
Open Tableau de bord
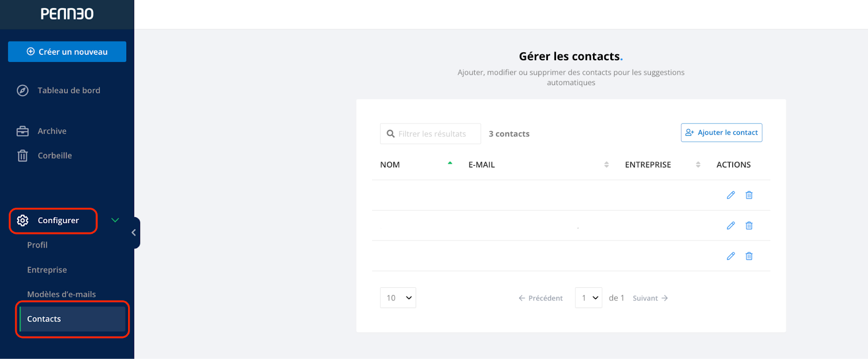[69, 90]
